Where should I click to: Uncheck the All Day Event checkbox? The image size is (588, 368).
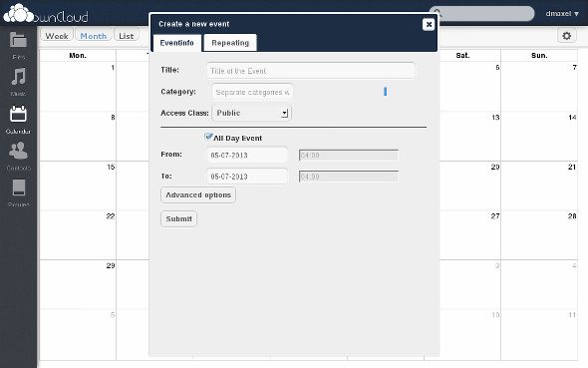coord(208,137)
